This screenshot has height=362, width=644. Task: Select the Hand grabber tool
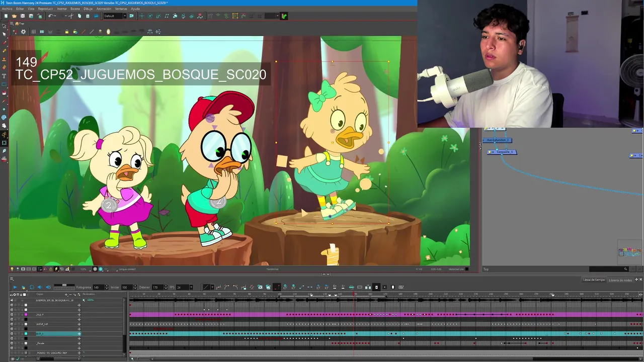(x=4, y=126)
